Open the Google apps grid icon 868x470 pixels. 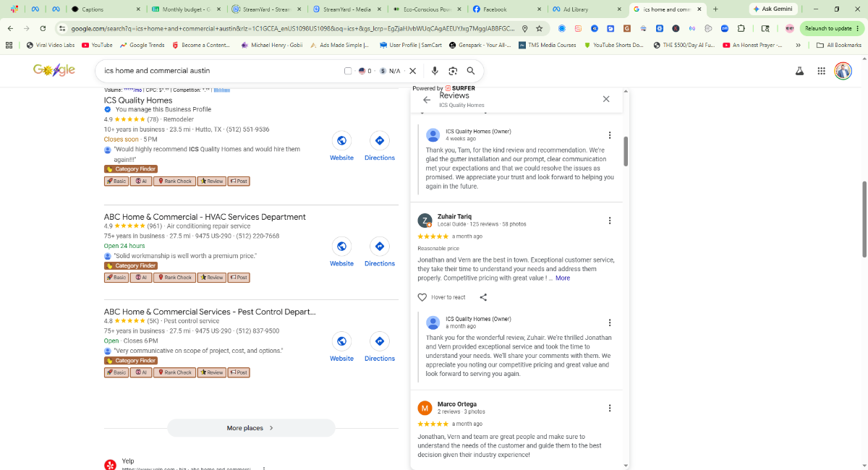821,71
